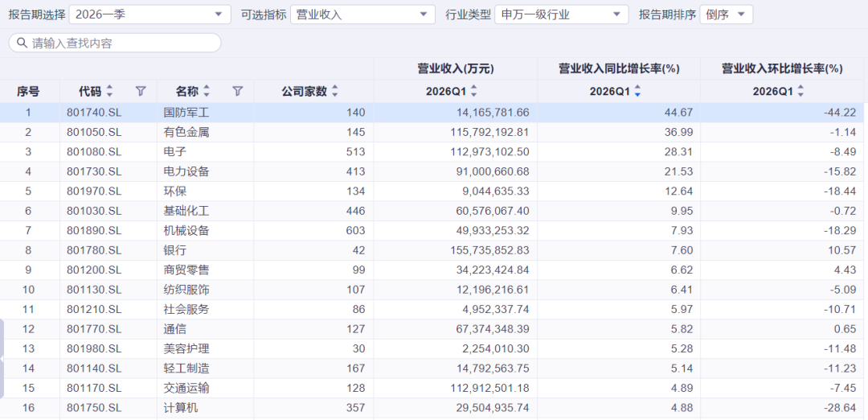Sort by the 公司家数 column arrows
Screen dimensions: 868x420
[335, 92]
